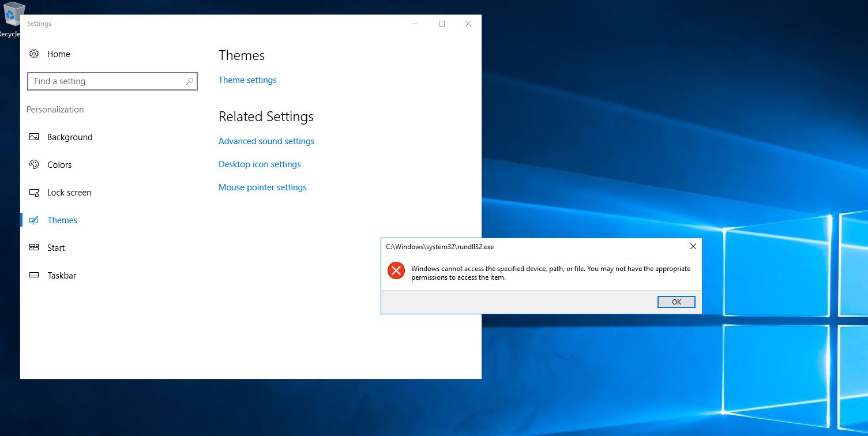Click the red error icon in dialog
This screenshot has height=436, width=868.
[x=396, y=270]
